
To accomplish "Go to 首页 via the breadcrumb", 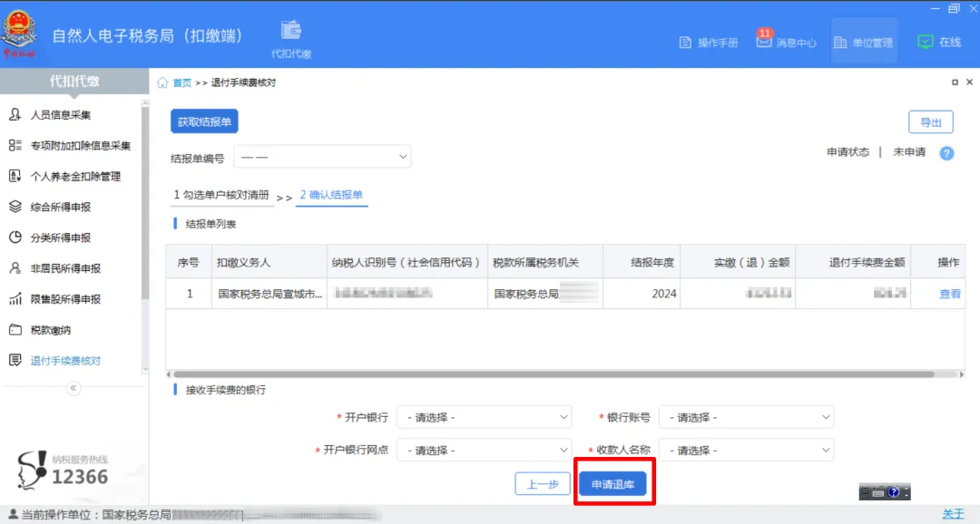I will pyautogui.click(x=181, y=81).
